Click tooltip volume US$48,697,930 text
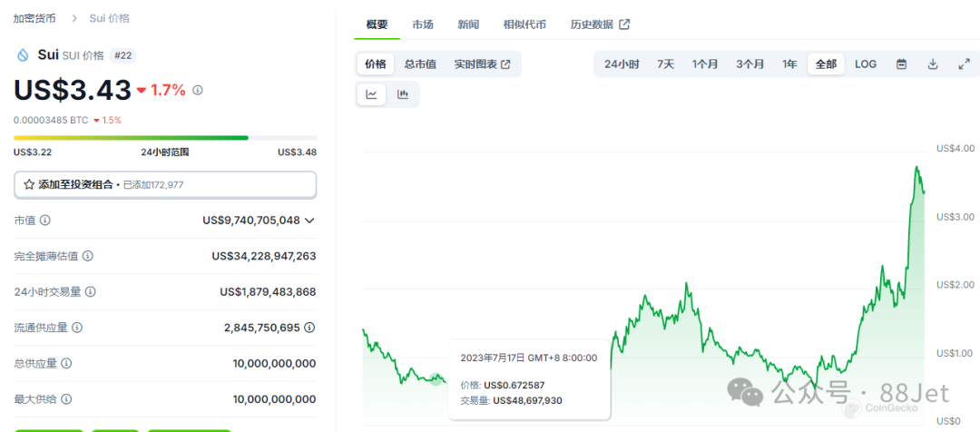 (x=527, y=400)
